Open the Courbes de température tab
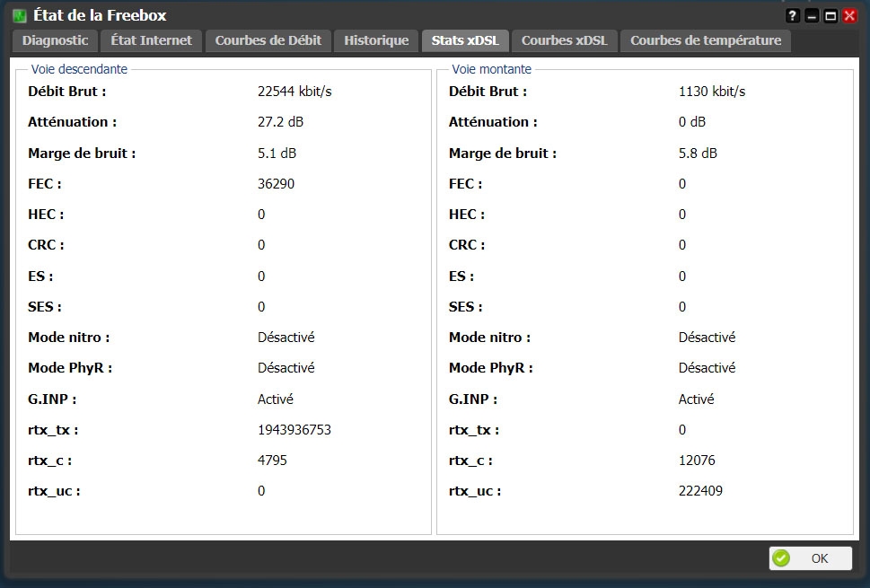Viewport: 870px width, 588px height. (x=706, y=40)
